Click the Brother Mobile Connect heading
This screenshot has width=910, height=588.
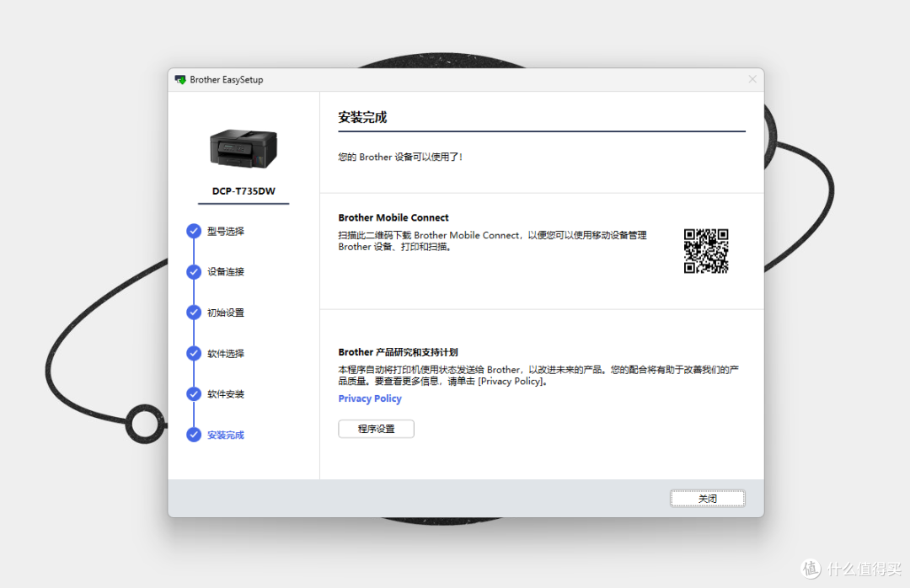393,217
